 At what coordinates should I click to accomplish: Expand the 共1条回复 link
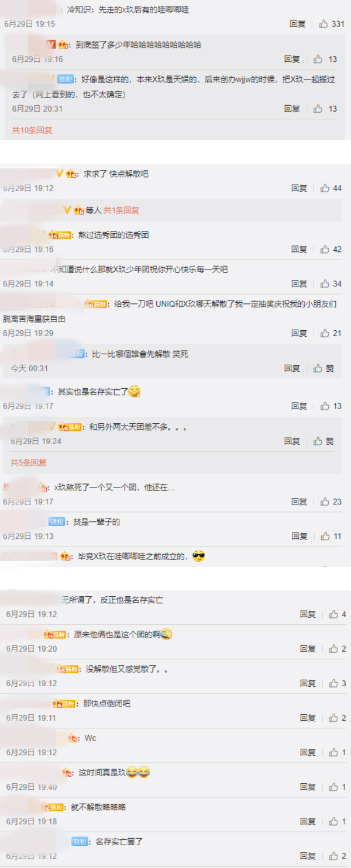click(x=122, y=210)
